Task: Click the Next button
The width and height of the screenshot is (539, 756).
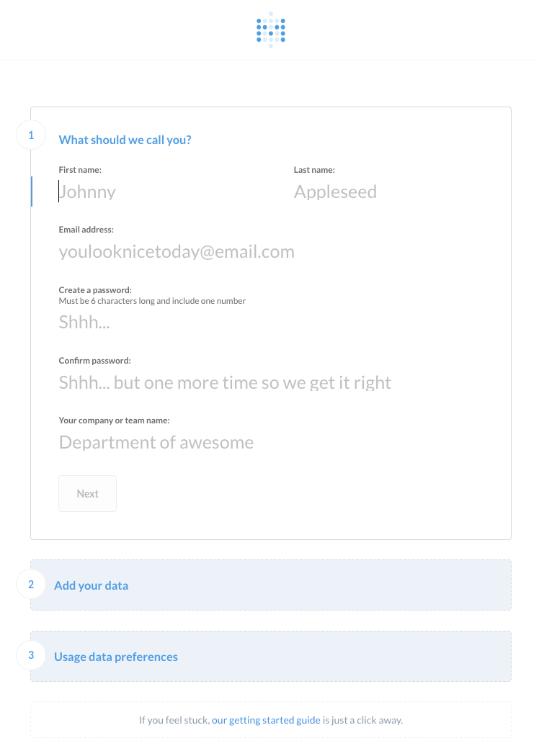Action: point(87,493)
